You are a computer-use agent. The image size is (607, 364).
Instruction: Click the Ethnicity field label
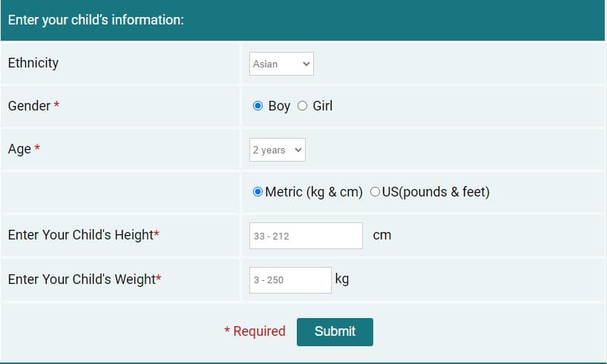pos(33,63)
